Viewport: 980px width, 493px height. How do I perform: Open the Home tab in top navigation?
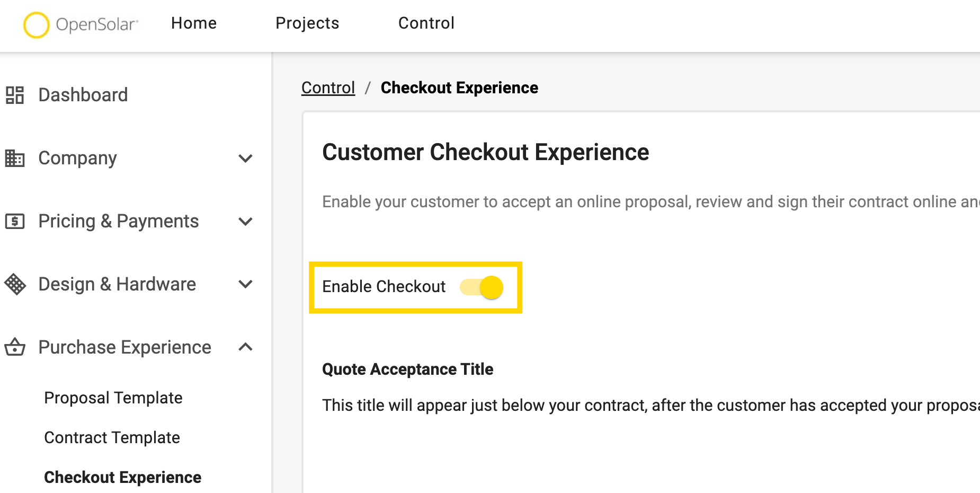click(194, 23)
